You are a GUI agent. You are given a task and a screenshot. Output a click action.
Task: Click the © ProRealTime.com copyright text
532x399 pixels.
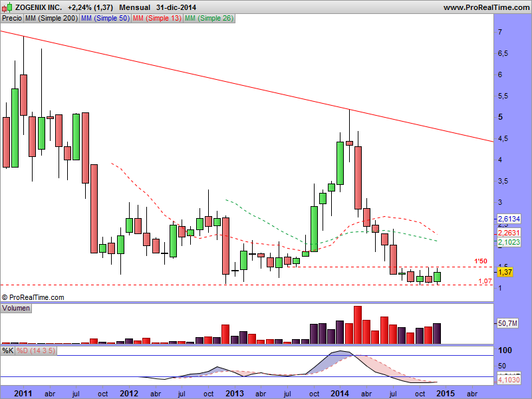33,297
